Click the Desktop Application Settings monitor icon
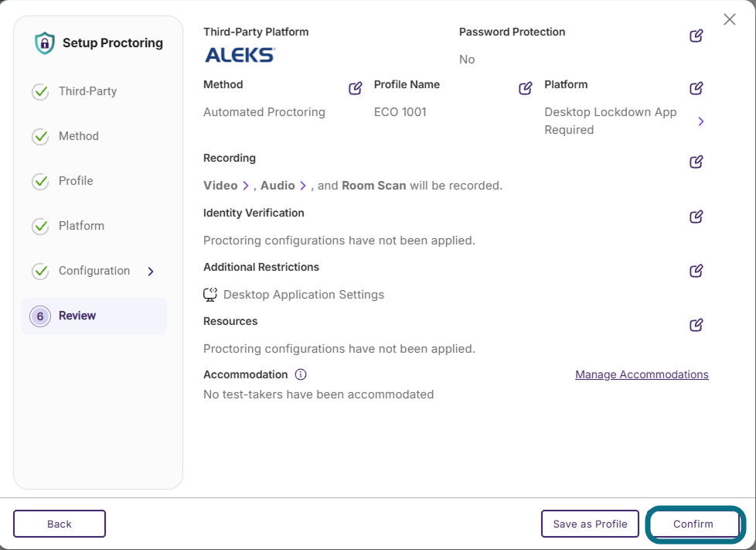Screen dimensions: 756x550 (x=210, y=294)
